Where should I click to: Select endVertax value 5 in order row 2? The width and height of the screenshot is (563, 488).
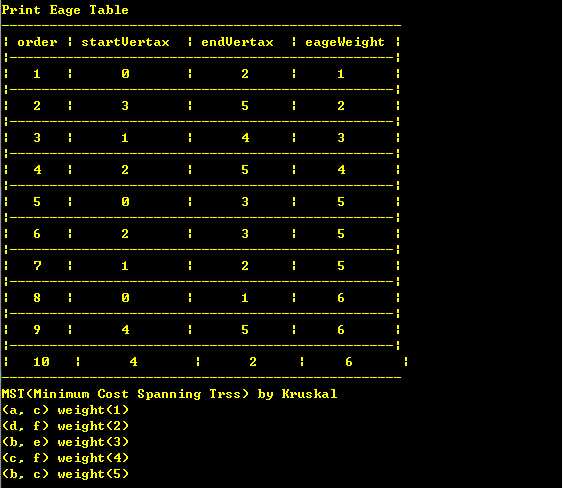point(245,106)
